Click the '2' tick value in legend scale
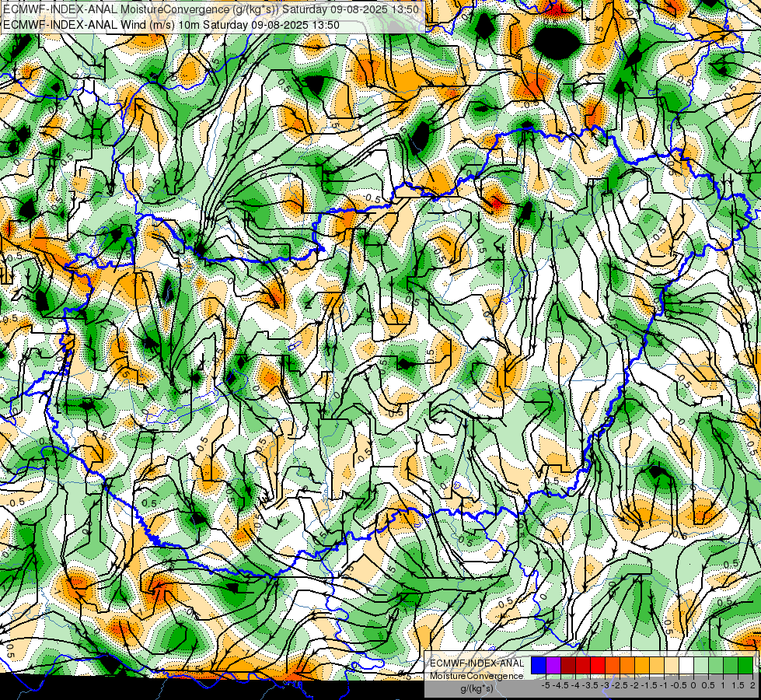 (x=752, y=685)
